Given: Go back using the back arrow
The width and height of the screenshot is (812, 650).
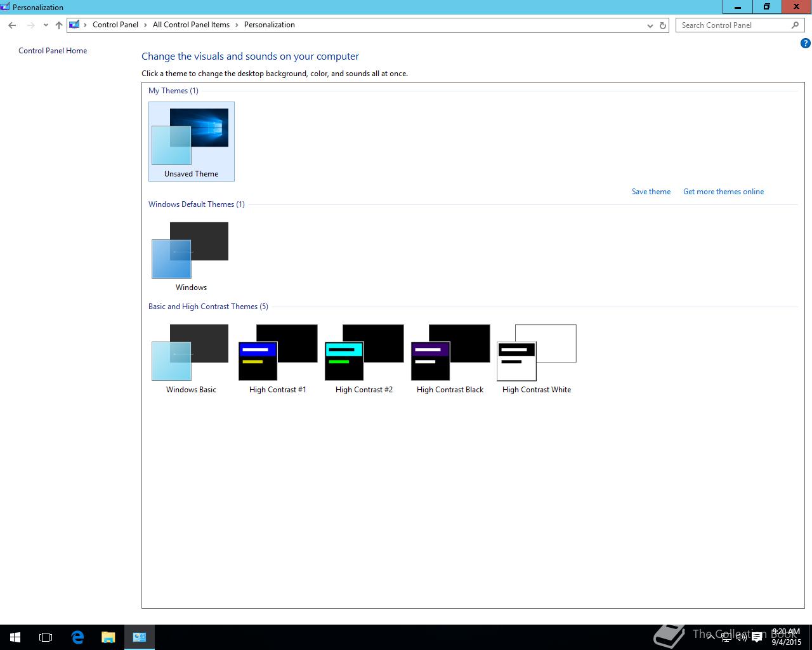Looking at the screenshot, I should coord(12,25).
